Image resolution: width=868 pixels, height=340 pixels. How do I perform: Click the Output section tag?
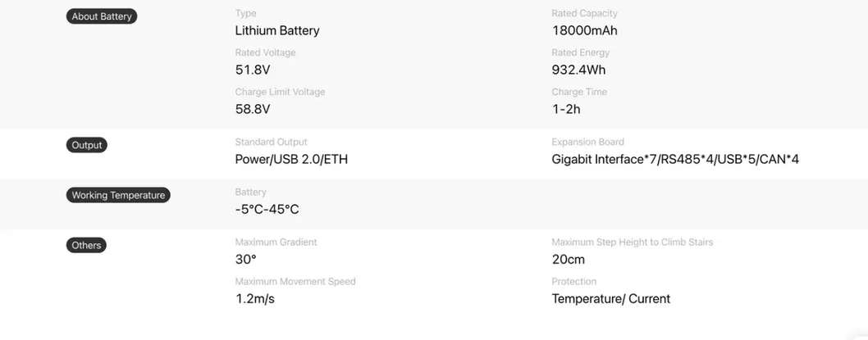point(87,145)
